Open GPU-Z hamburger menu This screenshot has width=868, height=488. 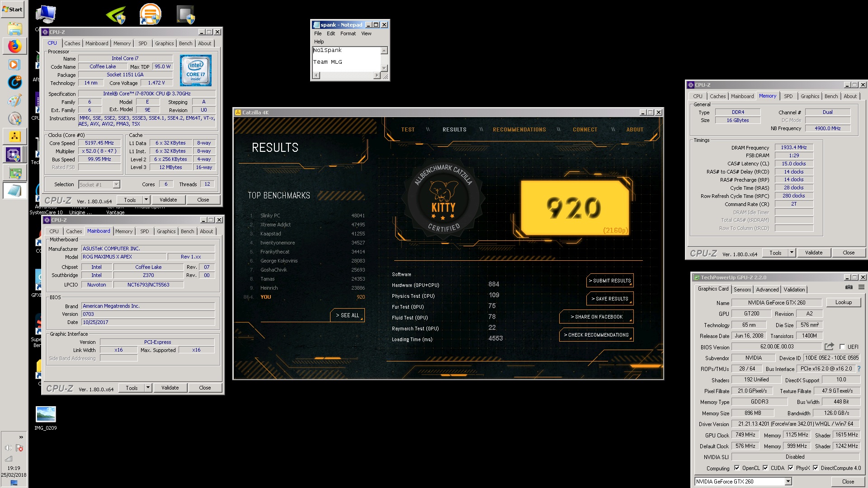pos(861,287)
